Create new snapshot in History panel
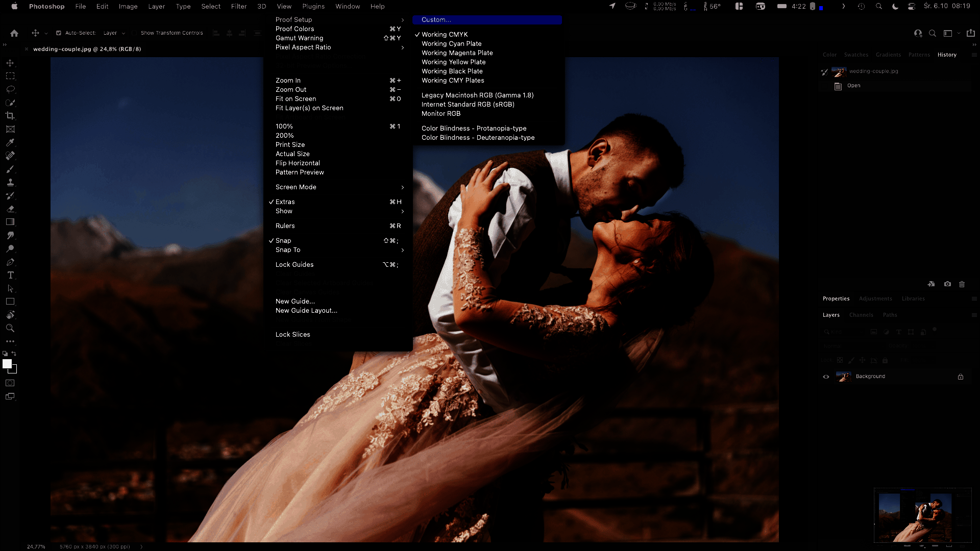 (x=947, y=284)
